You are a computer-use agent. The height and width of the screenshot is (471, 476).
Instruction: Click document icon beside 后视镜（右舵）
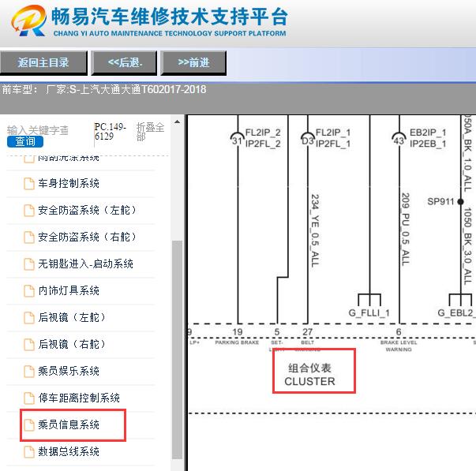tap(29, 345)
